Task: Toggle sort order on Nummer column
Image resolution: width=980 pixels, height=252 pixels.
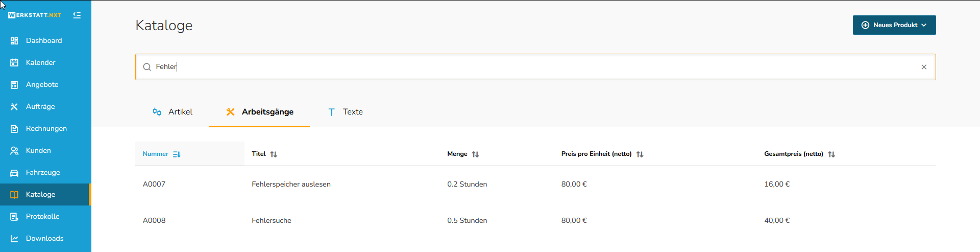Action: (177, 154)
